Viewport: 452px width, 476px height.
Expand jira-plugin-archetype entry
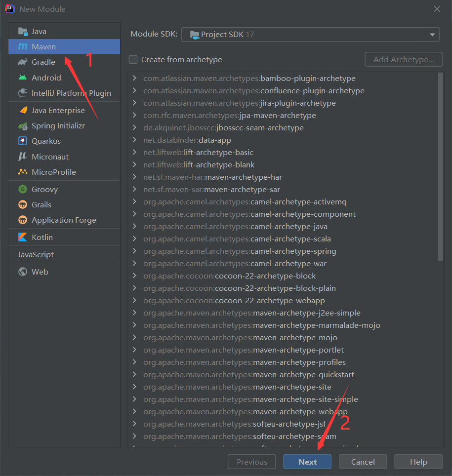134,103
